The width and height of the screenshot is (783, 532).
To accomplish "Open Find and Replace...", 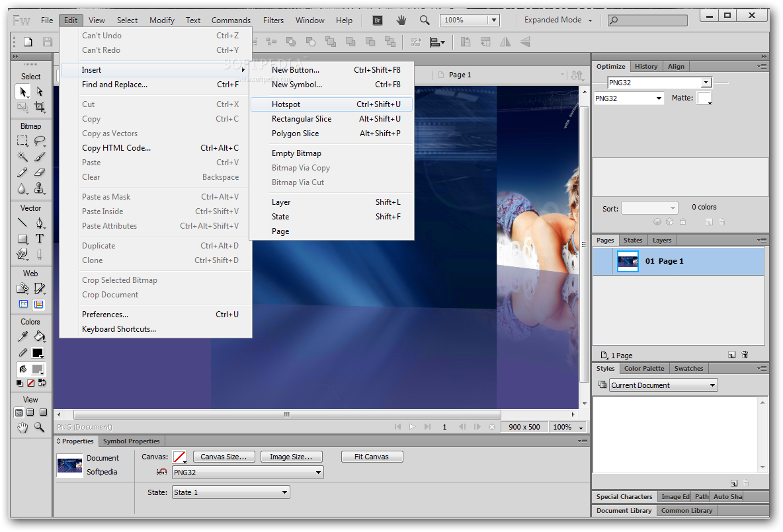I will click(156, 85).
